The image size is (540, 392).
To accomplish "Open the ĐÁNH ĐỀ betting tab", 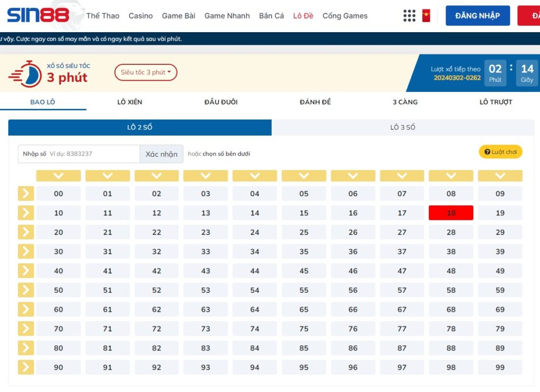I will pyautogui.click(x=315, y=102).
